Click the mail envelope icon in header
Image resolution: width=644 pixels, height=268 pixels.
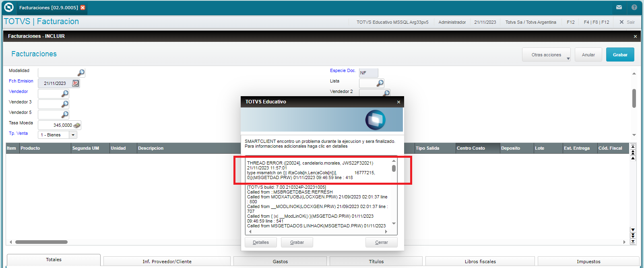point(619,7)
